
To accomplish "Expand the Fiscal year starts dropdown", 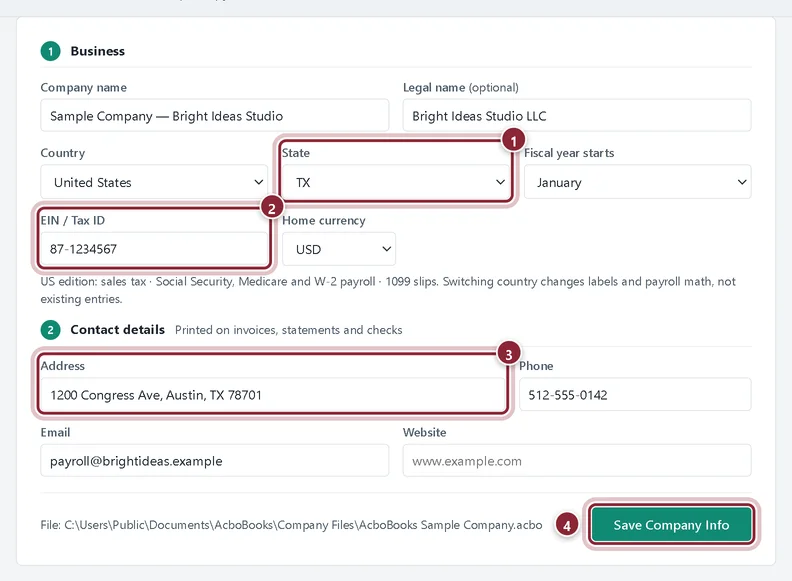I will point(637,182).
